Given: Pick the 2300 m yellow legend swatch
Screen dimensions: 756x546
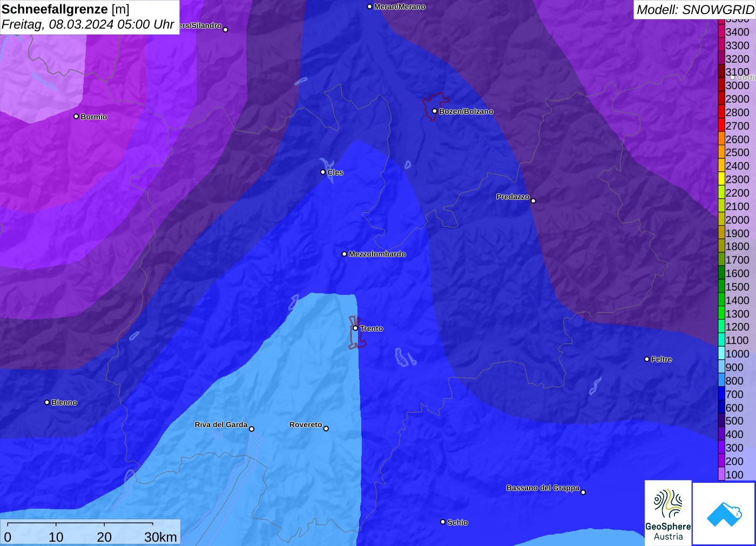Looking at the screenshot, I should pos(721,179).
